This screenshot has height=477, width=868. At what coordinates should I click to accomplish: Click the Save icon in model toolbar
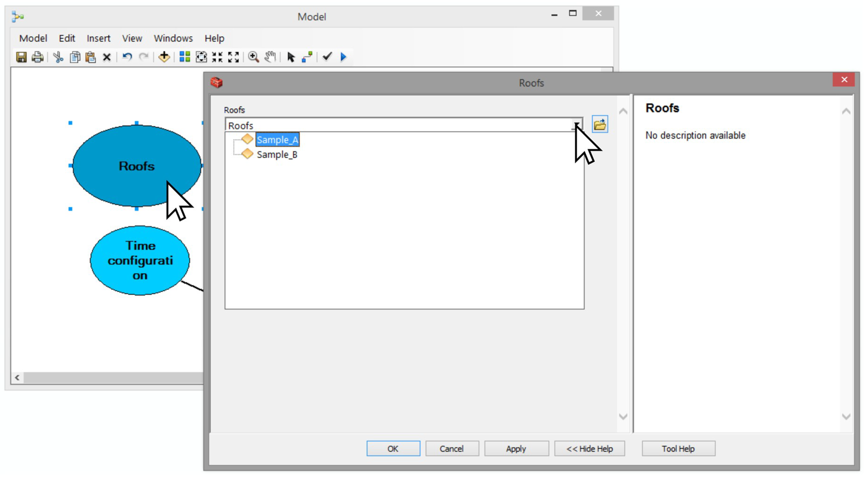21,57
